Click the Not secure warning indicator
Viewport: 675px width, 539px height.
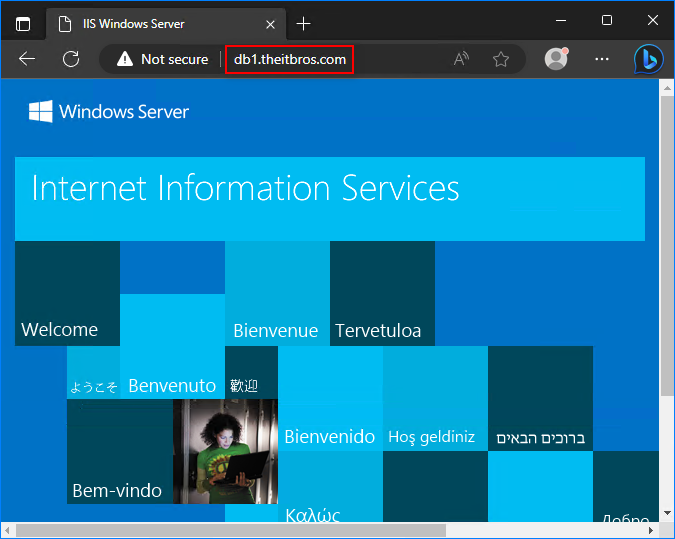click(x=163, y=59)
